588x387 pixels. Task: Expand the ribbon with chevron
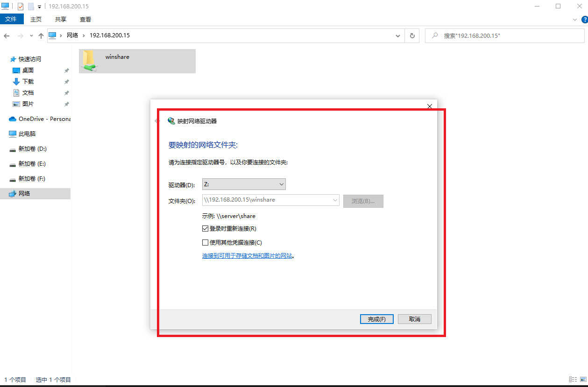pyautogui.click(x=575, y=20)
